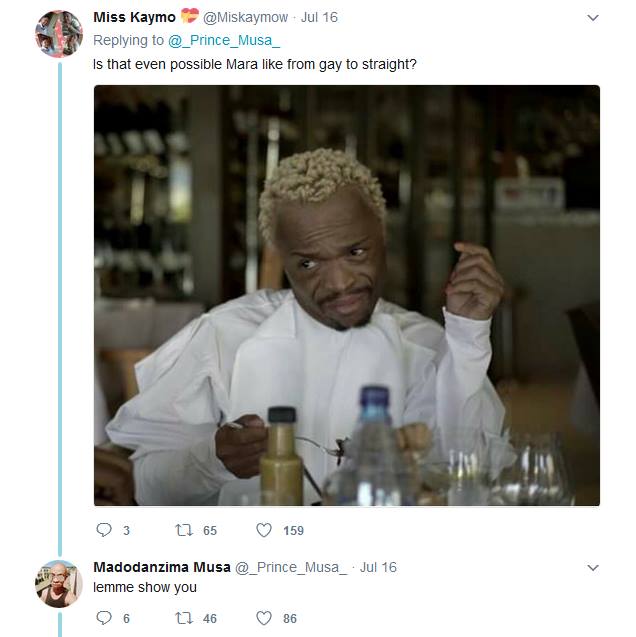Open @_Prince_Musa_ handle on second tweet

[291, 568]
